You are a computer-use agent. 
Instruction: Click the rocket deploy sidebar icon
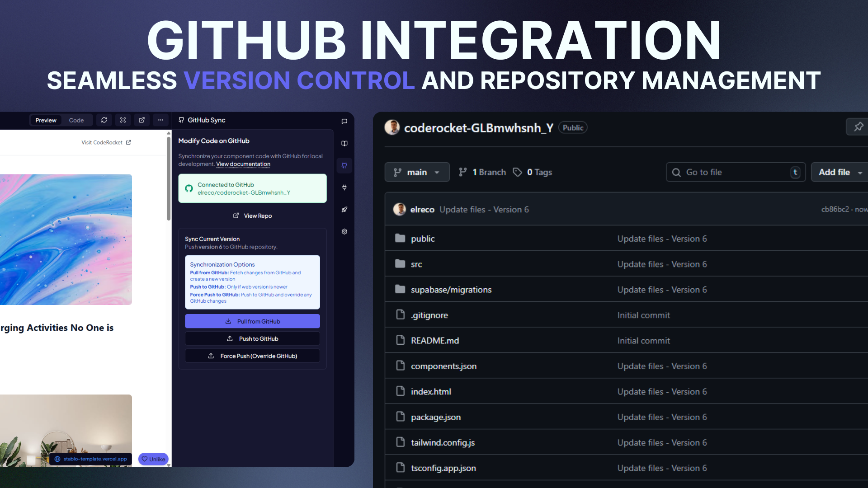coord(344,210)
